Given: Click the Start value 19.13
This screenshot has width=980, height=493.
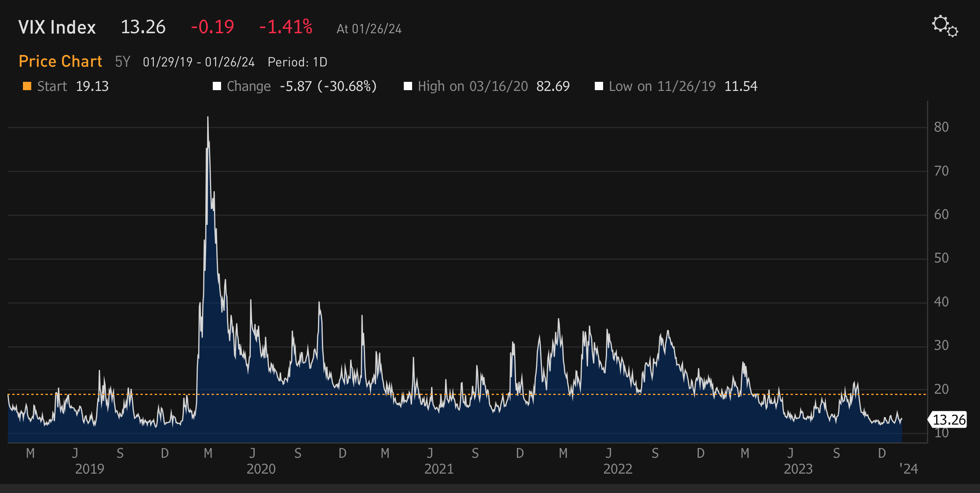Looking at the screenshot, I should pos(92,86).
